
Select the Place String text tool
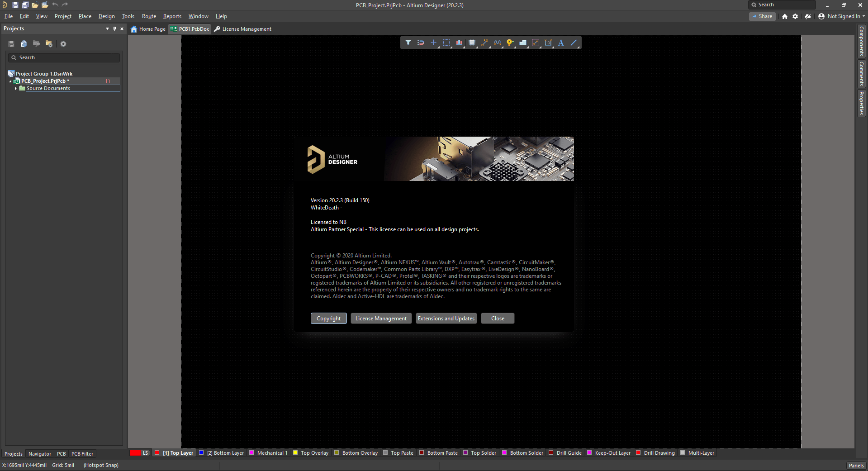[561, 43]
